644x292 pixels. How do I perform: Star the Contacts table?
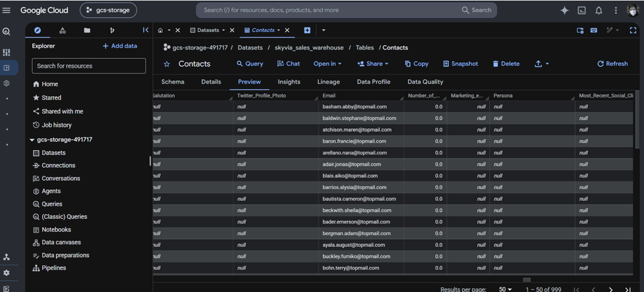167,64
